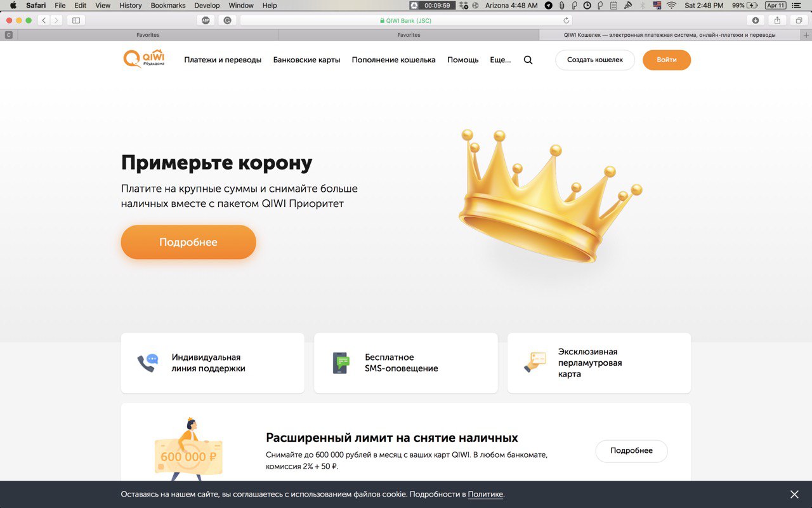The image size is (812, 508).
Task: Open Пополнение кошелька navigation item
Action: (394, 60)
